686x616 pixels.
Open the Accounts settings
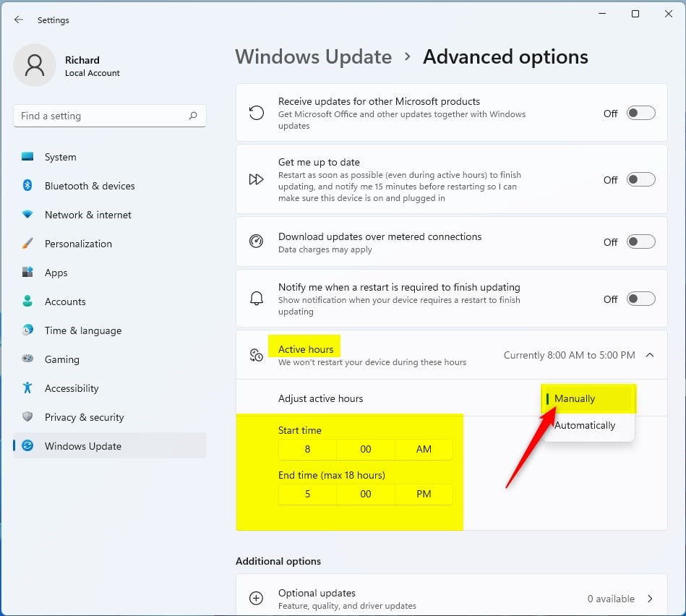tap(110, 301)
